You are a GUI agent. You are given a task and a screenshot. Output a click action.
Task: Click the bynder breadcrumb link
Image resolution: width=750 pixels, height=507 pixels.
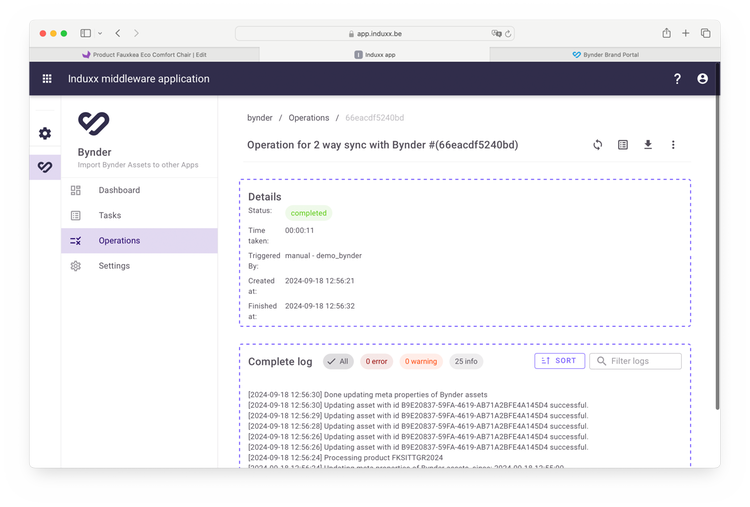click(x=260, y=118)
